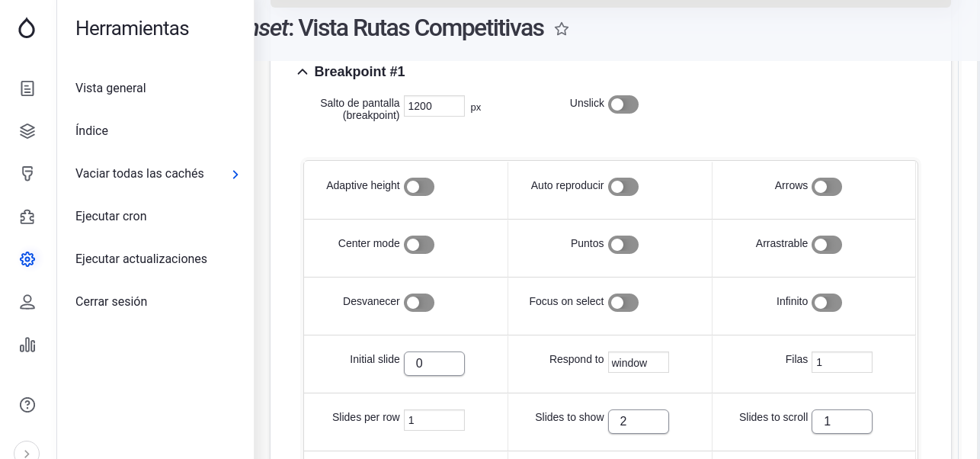Image resolution: width=980 pixels, height=459 pixels.
Task: Enable the Adaptive height toggle
Action: [x=419, y=187]
